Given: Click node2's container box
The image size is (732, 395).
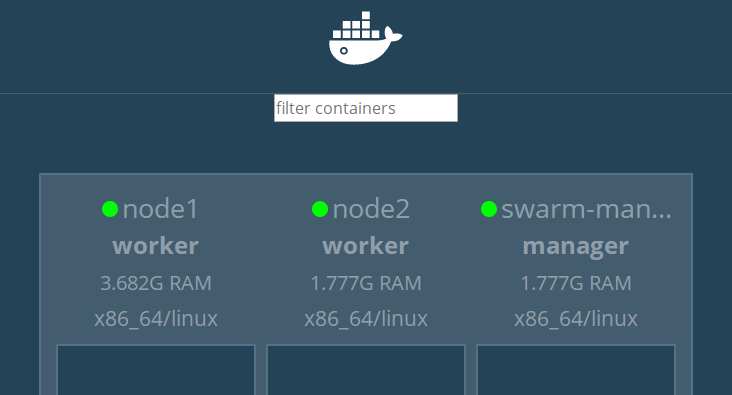Looking at the screenshot, I should click(366, 370).
